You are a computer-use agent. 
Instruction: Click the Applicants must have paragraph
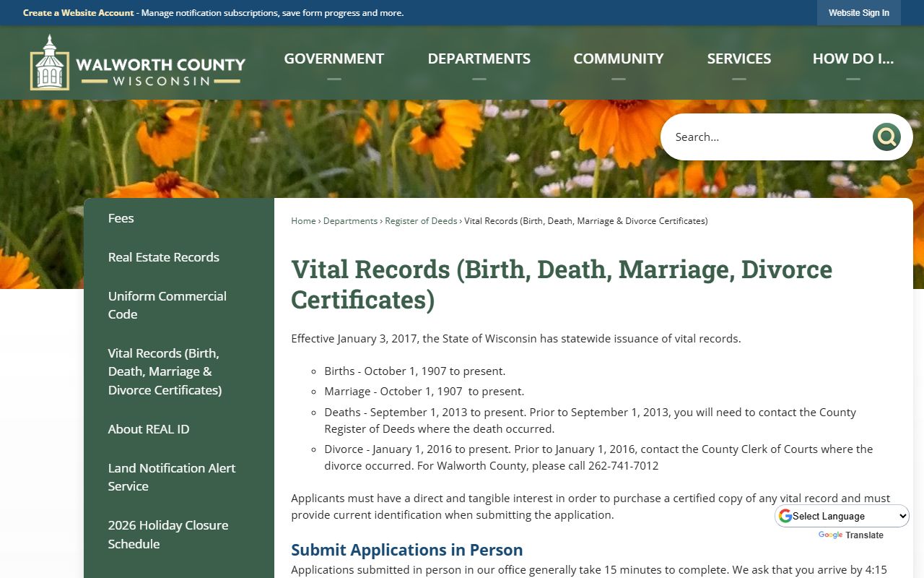click(590, 506)
